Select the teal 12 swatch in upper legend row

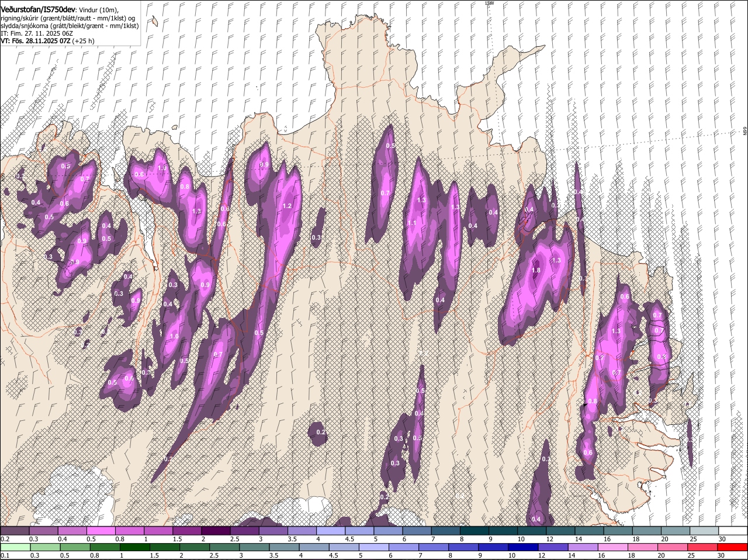[x=560, y=531]
